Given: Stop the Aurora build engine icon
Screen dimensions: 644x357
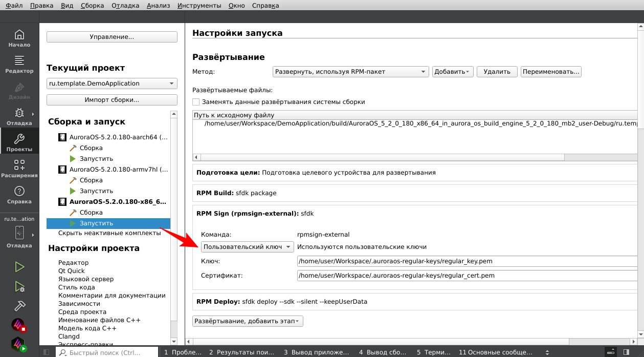Looking at the screenshot, I should click(19, 325).
